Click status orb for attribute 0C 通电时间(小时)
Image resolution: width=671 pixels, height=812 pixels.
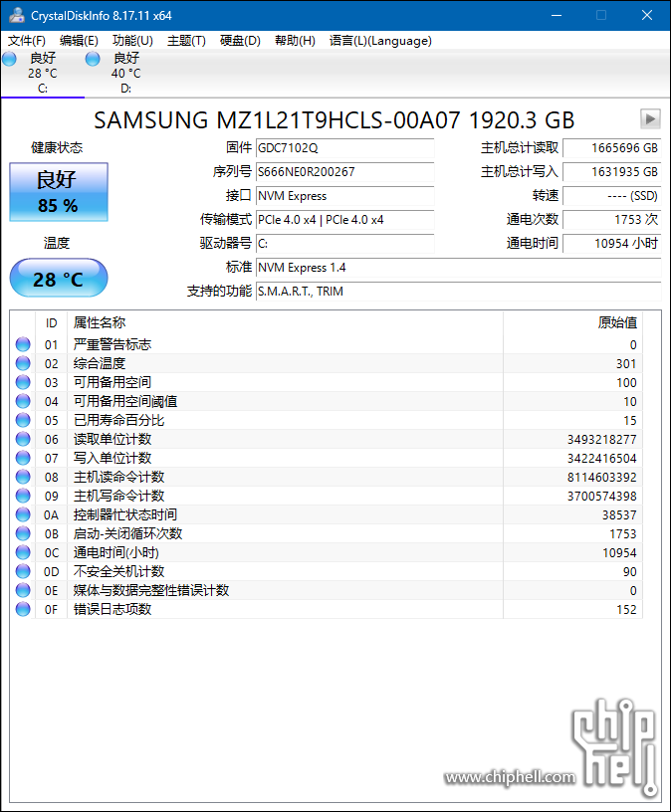[23, 552]
